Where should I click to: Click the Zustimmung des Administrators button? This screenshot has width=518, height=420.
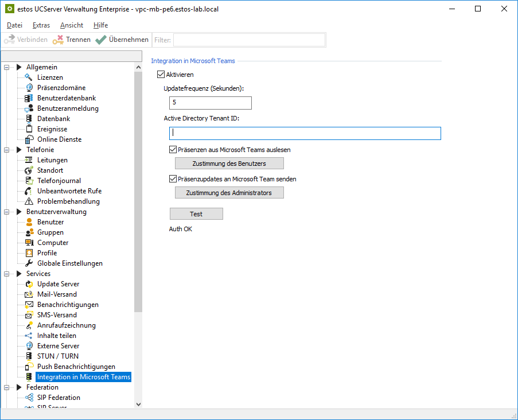point(229,193)
